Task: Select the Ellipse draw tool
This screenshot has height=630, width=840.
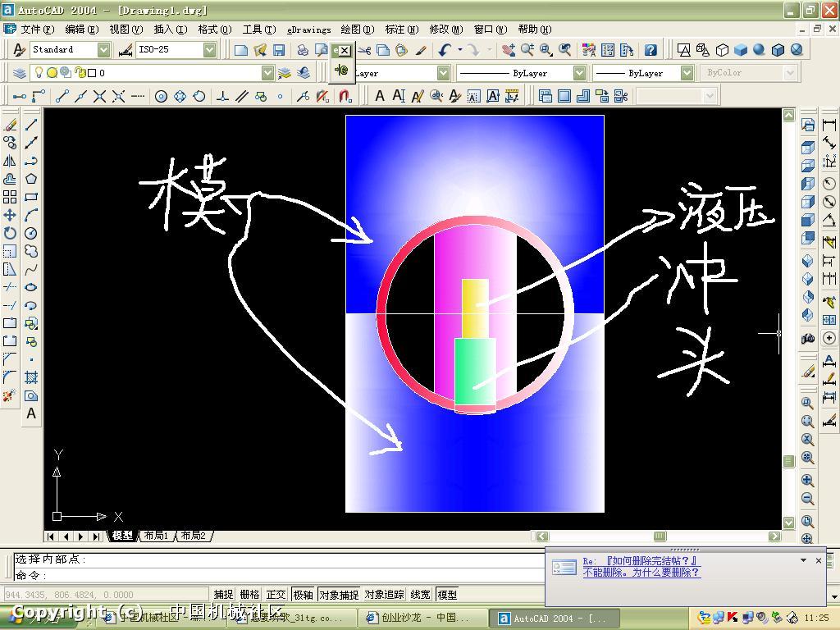Action: click(x=31, y=287)
